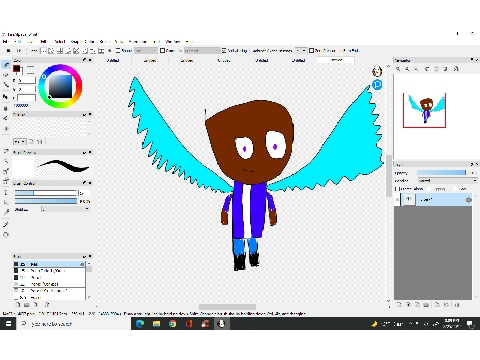Viewport: 480px width, 360px height.
Task: Click foreground color swatch in Color panel
Action: (x=16, y=69)
